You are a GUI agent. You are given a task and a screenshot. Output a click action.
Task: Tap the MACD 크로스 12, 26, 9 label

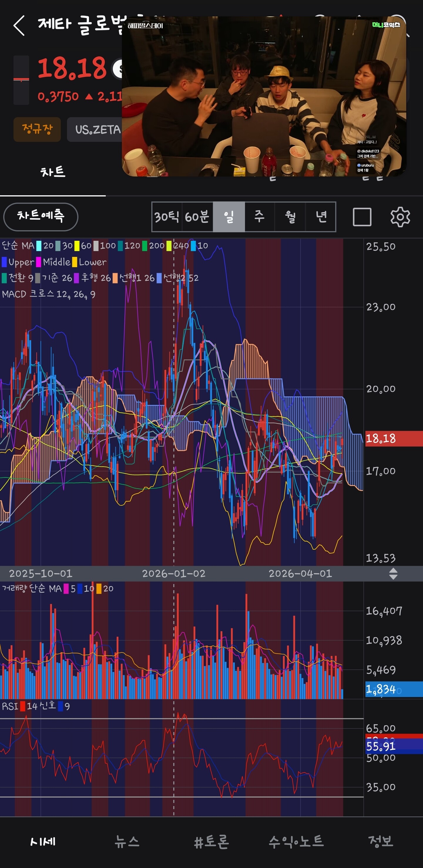coord(48,294)
